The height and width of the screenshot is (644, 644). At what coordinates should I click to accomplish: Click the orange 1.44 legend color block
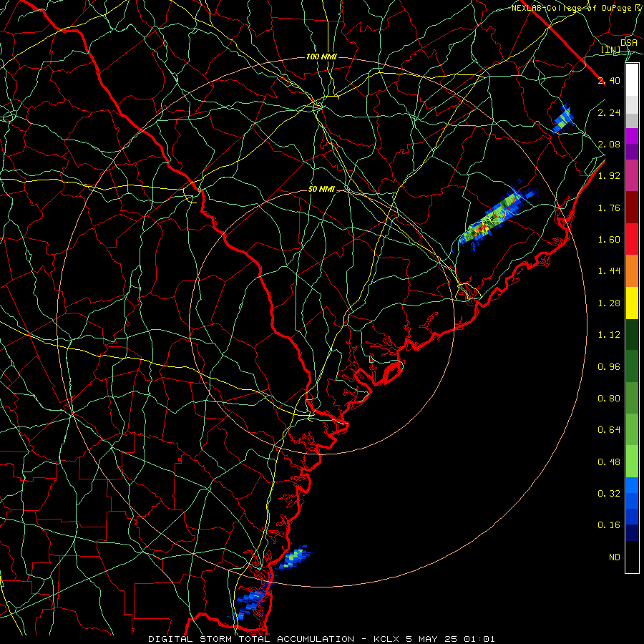tap(632, 270)
